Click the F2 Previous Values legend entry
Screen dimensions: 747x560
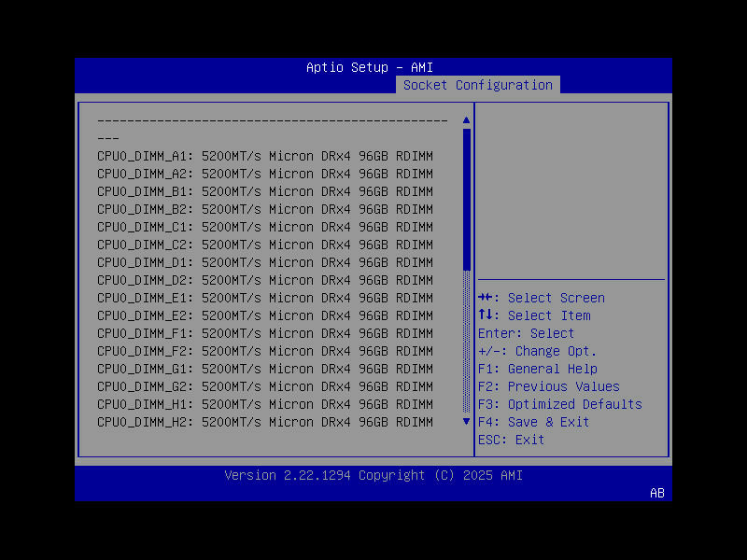(x=550, y=385)
